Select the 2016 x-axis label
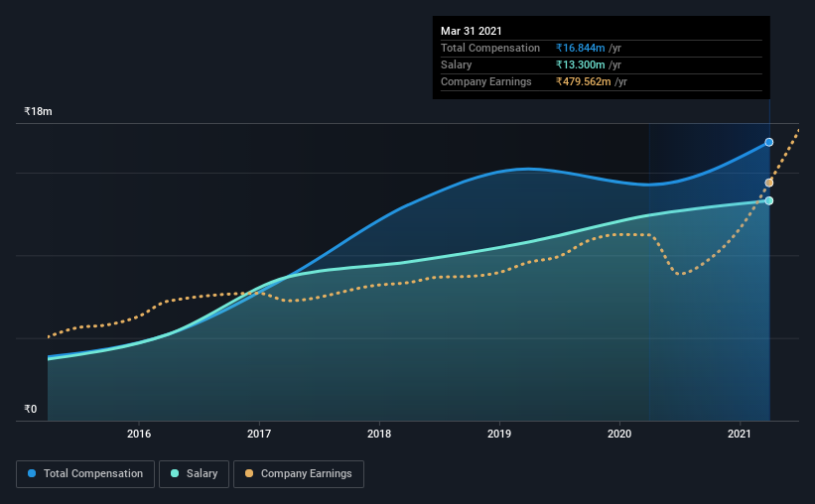 139,434
